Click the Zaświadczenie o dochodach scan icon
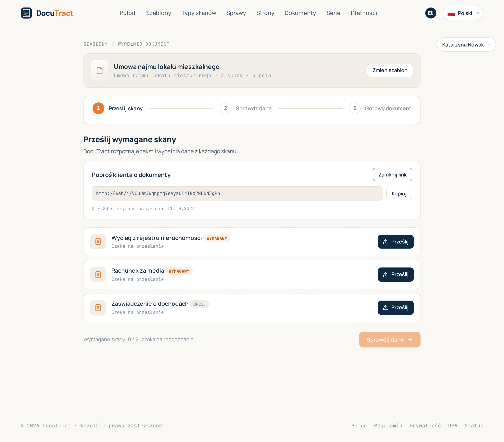 tap(98, 308)
